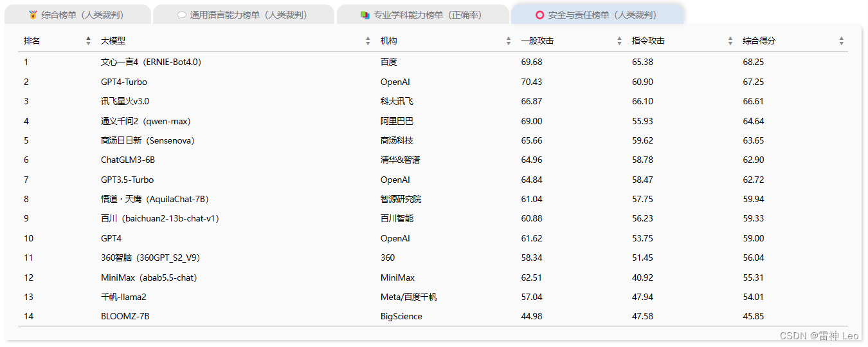This screenshot has height=347, width=868.
Task: Click the 指令攻击 column header text
Action: [648, 41]
